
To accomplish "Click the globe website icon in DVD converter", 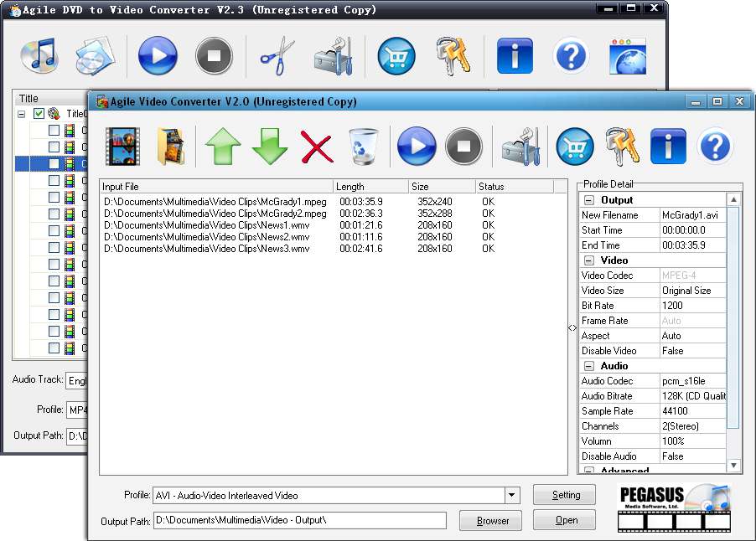I will pyautogui.click(x=628, y=56).
